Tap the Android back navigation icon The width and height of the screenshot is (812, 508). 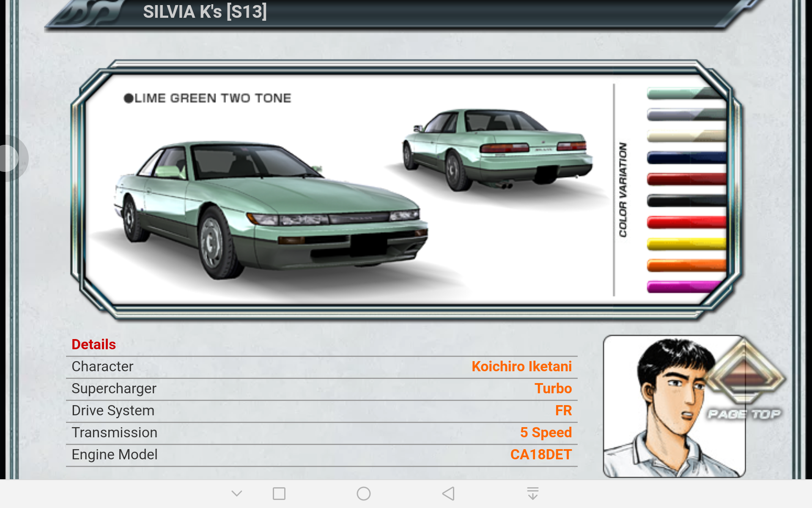448,494
